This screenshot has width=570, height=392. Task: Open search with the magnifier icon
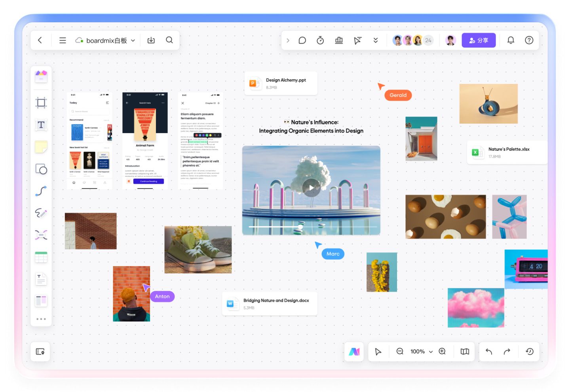point(169,40)
